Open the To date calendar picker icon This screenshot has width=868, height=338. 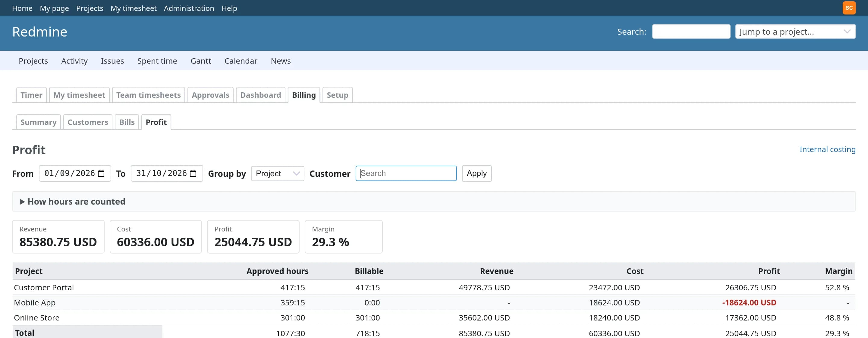(x=193, y=174)
